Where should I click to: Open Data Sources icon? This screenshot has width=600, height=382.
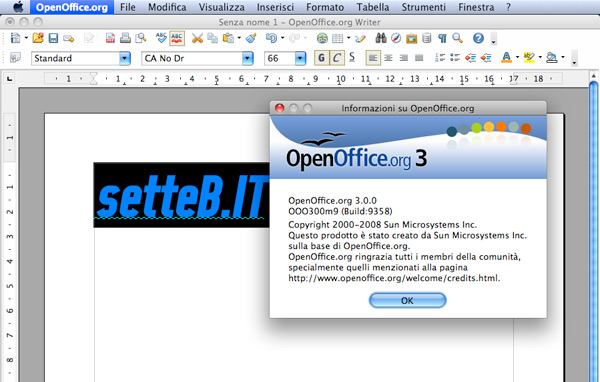tap(427, 38)
